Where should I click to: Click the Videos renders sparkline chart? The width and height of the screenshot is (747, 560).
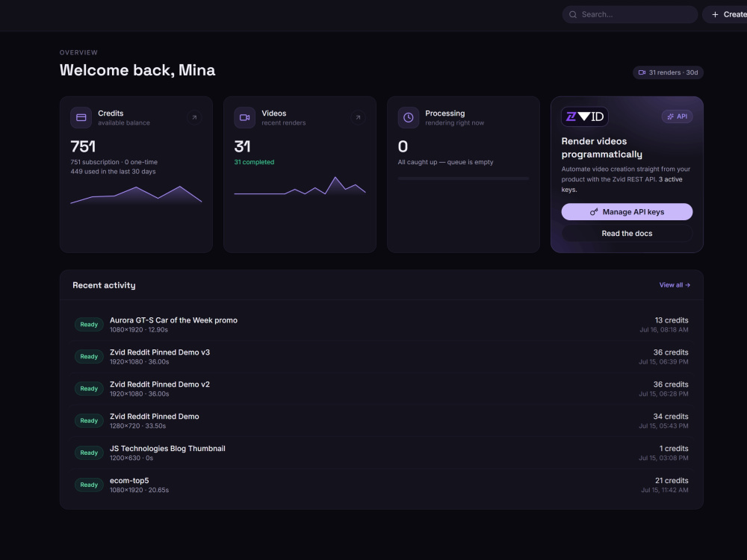click(x=300, y=187)
